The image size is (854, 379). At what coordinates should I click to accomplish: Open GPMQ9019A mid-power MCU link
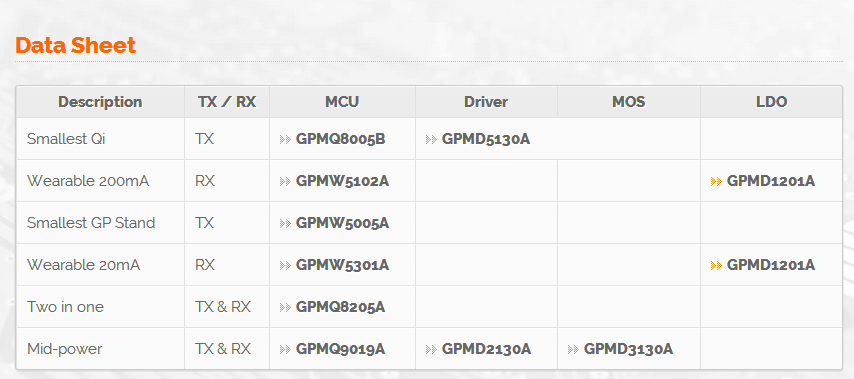(x=340, y=349)
